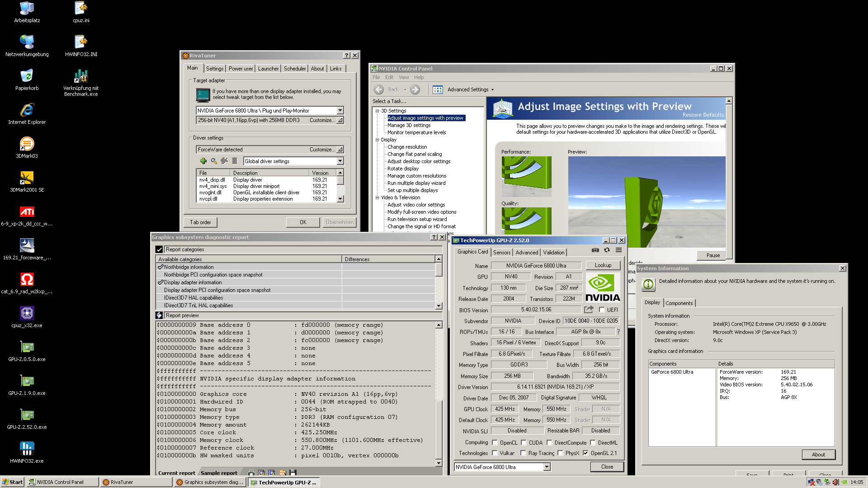Click the Advanced Settings view icon

click(x=438, y=89)
